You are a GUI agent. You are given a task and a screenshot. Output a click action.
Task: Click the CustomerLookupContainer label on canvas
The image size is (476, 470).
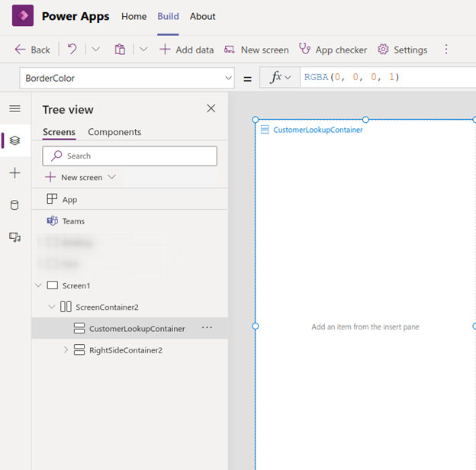318,130
